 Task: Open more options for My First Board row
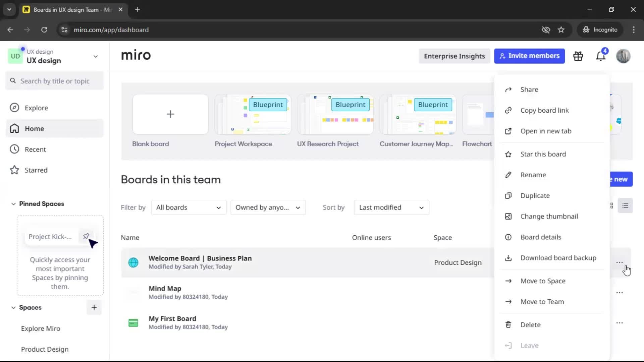[620, 323]
